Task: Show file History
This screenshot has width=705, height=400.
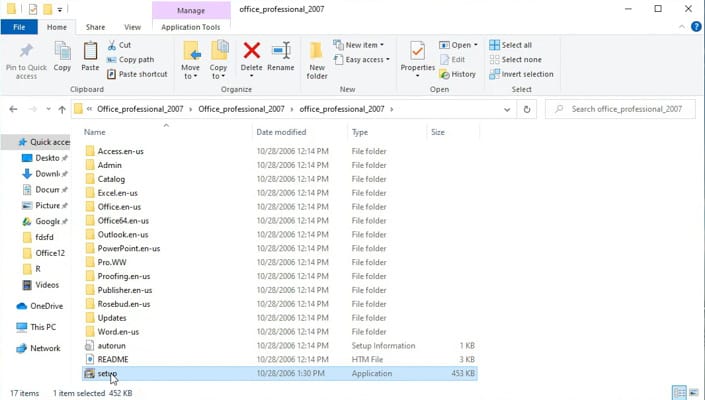Action: (457, 74)
